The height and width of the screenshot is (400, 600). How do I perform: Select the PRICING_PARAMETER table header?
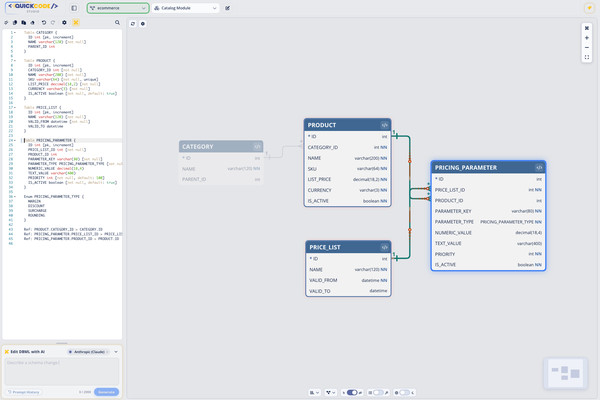click(x=488, y=168)
